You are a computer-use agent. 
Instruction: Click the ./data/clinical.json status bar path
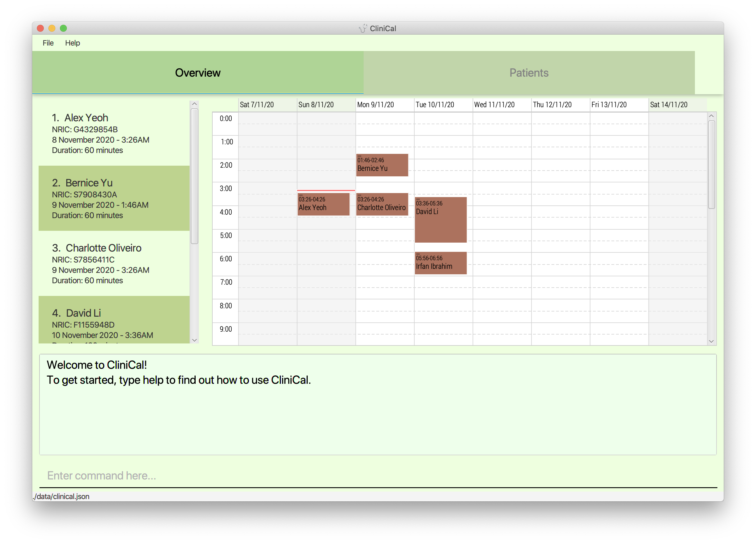61,496
